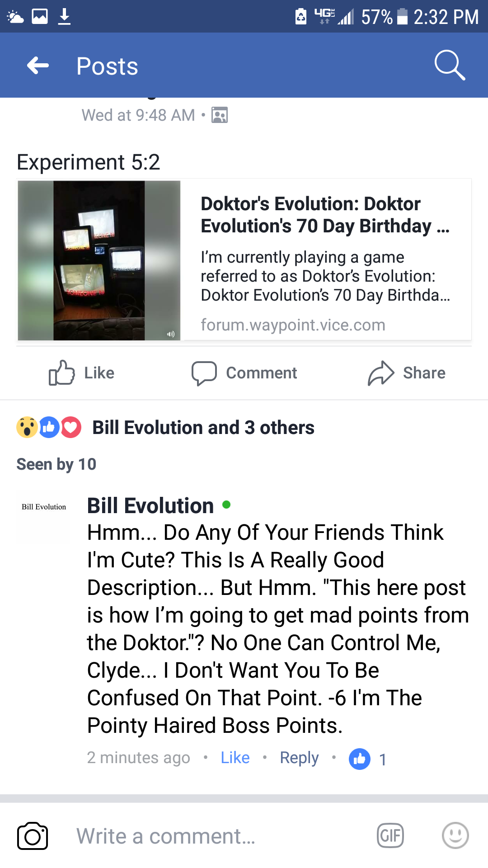This screenshot has height=868, width=488.
Task: Open the emoji smiley picker
Action: [455, 835]
